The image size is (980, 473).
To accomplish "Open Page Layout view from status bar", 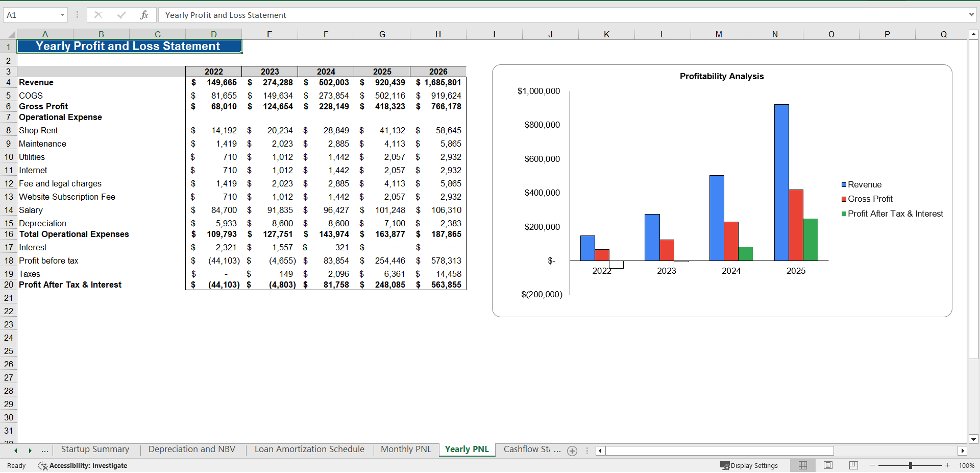I will (x=828, y=465).
